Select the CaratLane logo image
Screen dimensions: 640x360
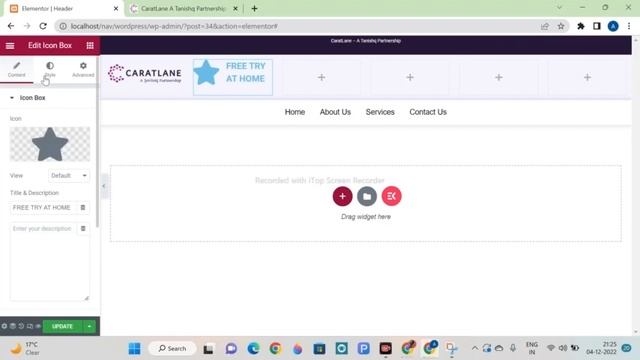[x=144, y=74]
